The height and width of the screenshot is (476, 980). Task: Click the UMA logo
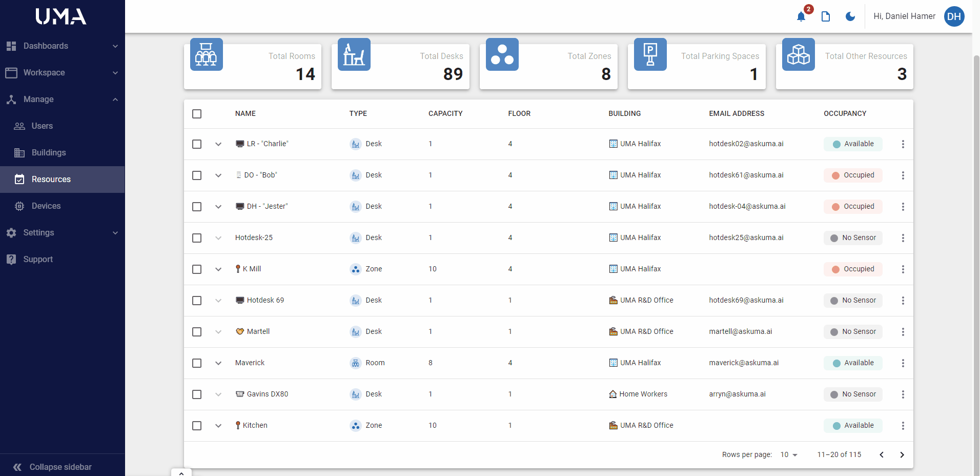(x=61, y=16)
